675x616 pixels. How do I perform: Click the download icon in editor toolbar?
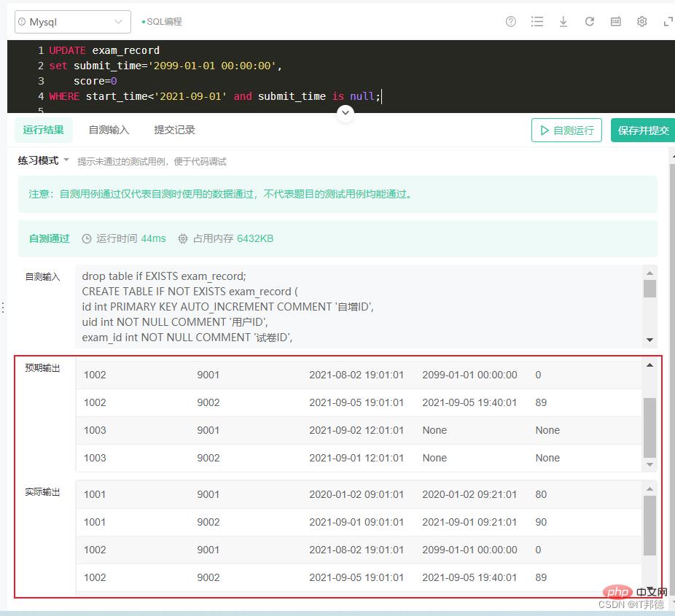coord(563,22)
